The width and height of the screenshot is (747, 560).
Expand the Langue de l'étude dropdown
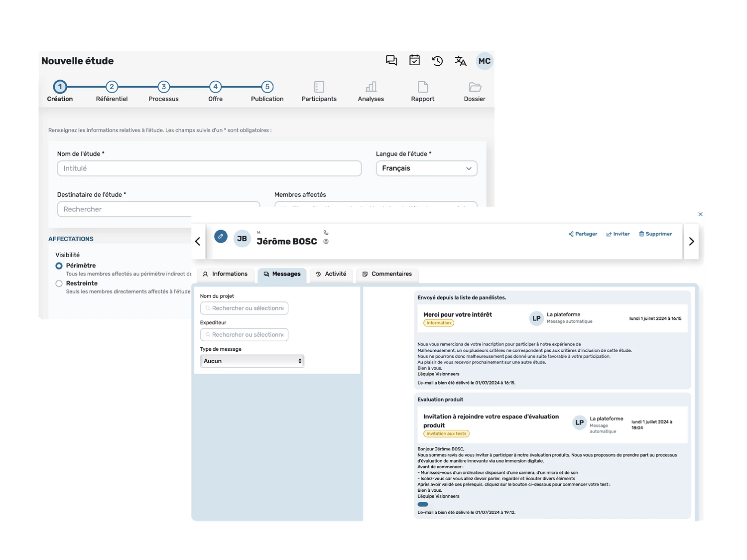pyautogui.click(x=426, y=168)
